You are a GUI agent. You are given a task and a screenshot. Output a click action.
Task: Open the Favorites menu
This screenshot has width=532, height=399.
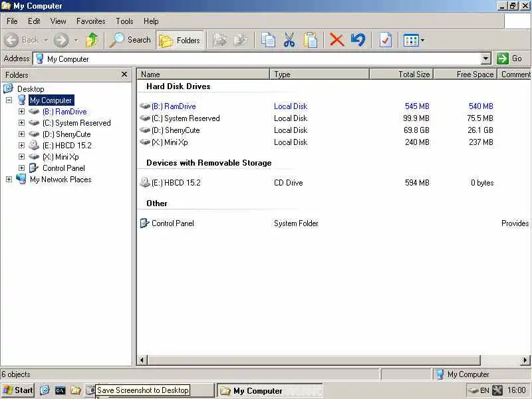[x=91, y=21]
